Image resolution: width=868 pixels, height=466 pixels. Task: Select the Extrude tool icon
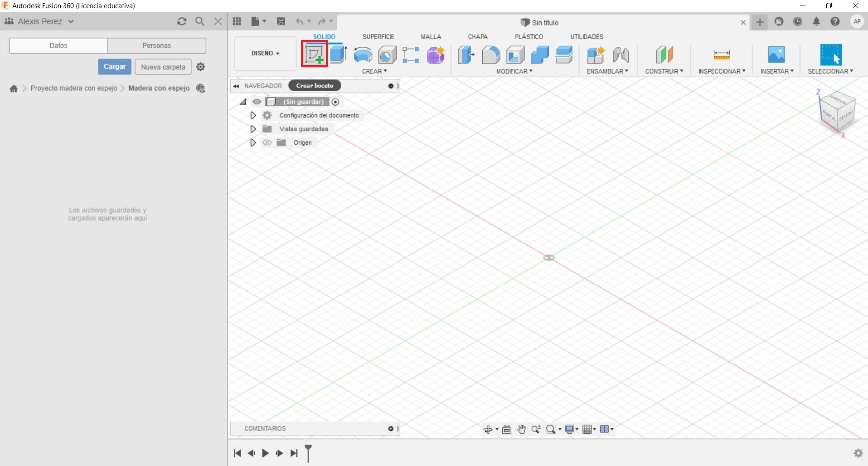pyautogui.click(x=339, y=54)
